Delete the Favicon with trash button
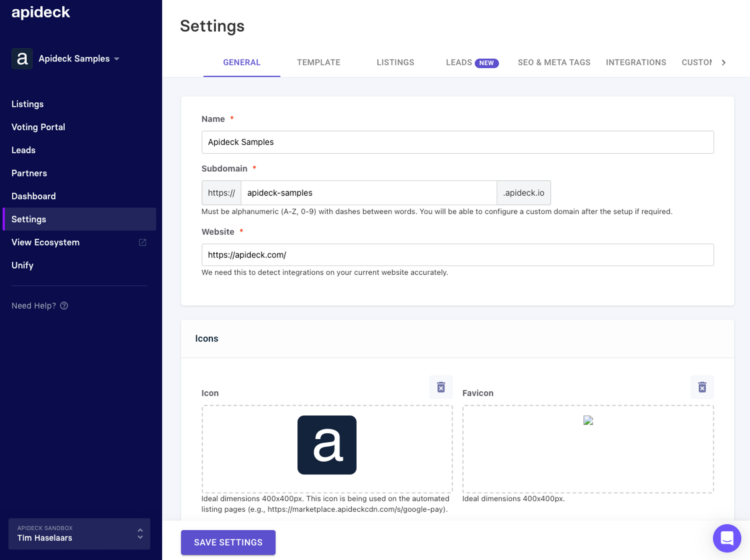Image resolution: width=750 pixels, height=560 pixels. pos(702,387)
